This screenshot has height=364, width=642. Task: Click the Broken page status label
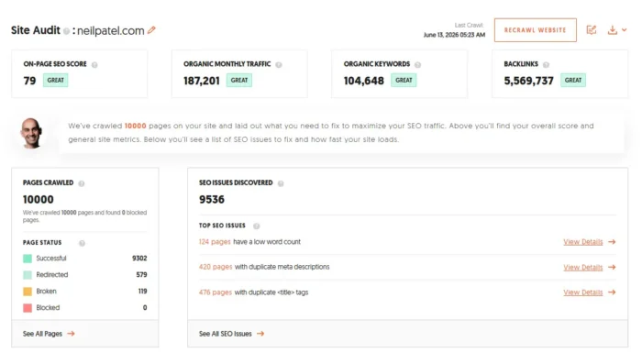[46, 292]
